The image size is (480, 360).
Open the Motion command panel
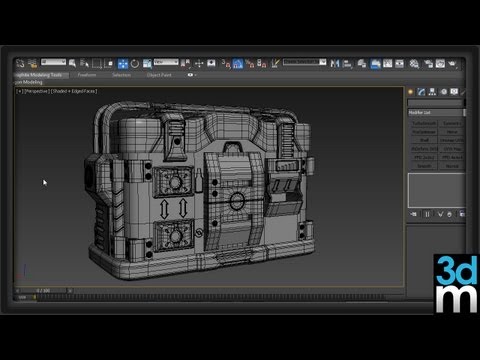point(443,92)
